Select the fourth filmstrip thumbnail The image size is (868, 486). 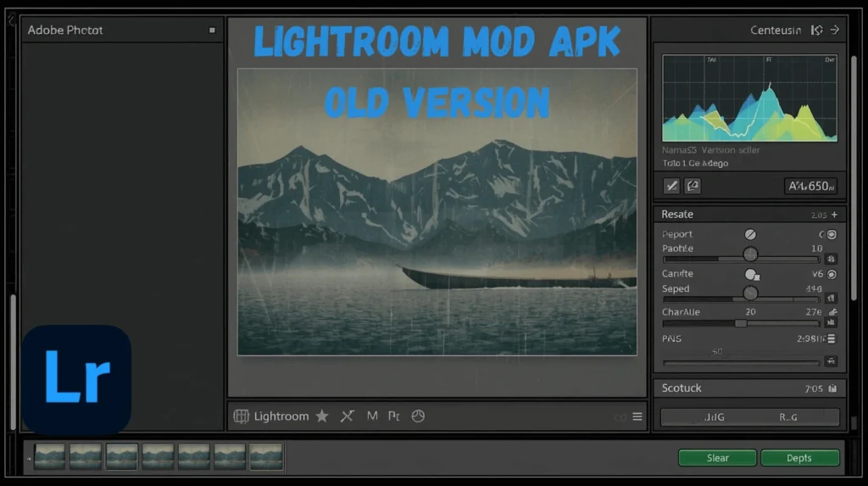tap(158, 457)
